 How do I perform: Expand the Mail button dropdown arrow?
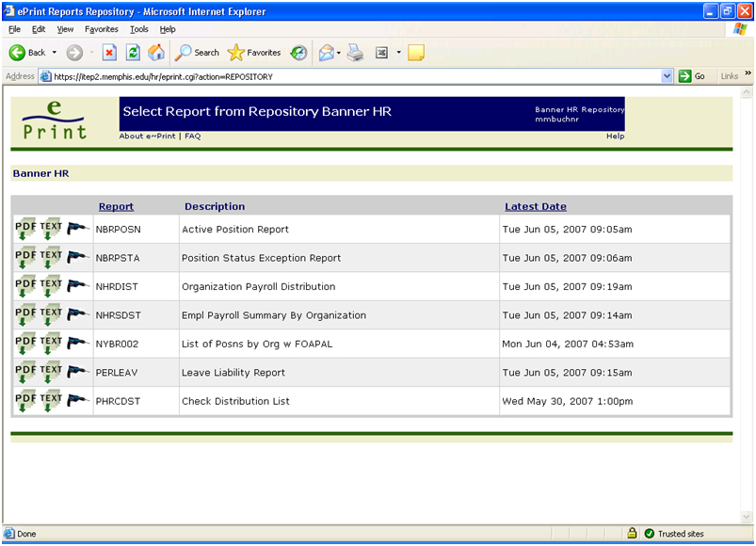coord(338,53)
